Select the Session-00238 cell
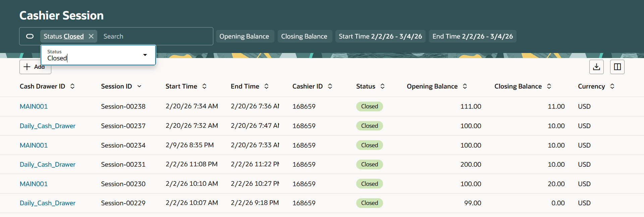This screenshot has height=217, width=644. point(123,106)
